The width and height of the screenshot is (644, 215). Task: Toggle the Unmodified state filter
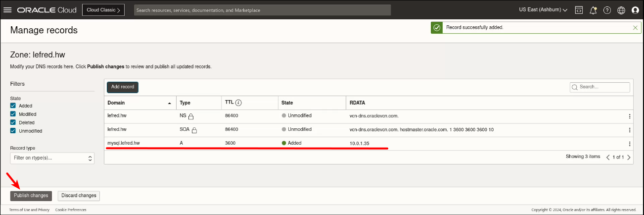click(x=13, y=131)
